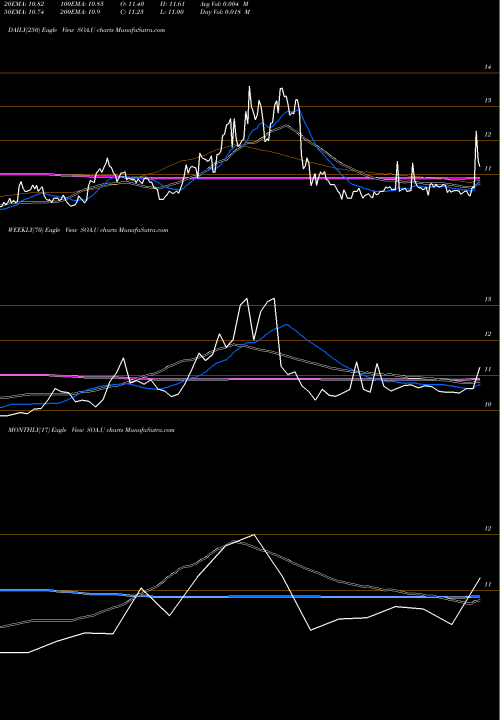This screenshot has height=720, width=500.
Task: Click the 50EMA value readout
Action: coord(26,12)
